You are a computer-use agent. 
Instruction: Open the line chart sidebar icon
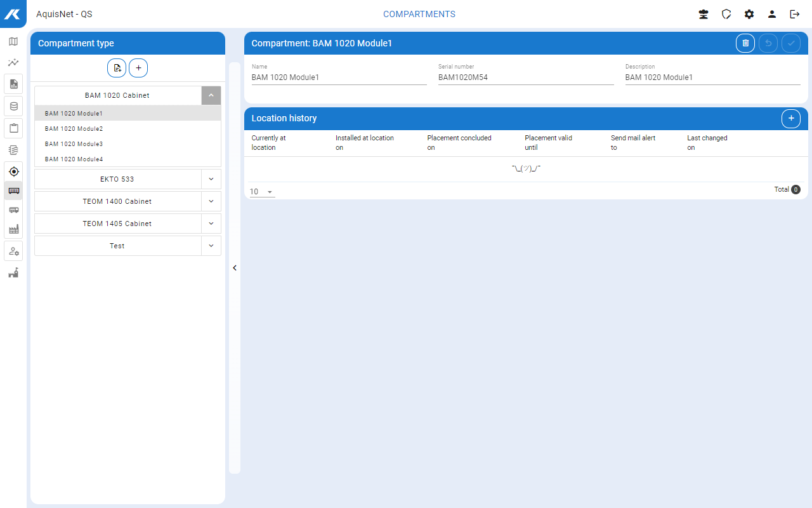click(13, 63)
